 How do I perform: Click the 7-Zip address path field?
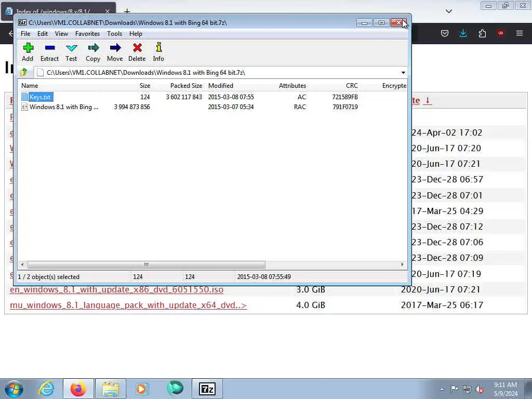(217, 73)
